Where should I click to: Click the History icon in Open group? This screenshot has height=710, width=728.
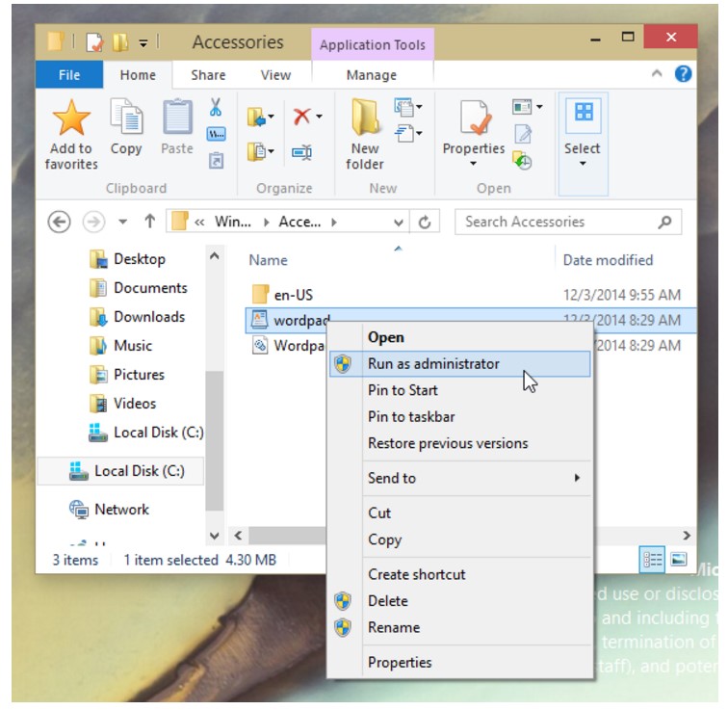[x=522, y=161]
